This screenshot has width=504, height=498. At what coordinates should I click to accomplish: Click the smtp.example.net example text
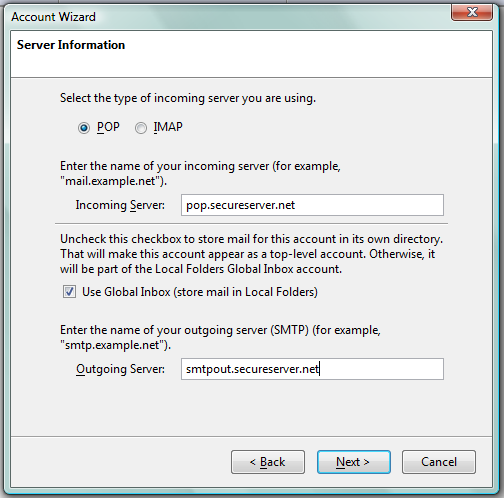(115, 345)
